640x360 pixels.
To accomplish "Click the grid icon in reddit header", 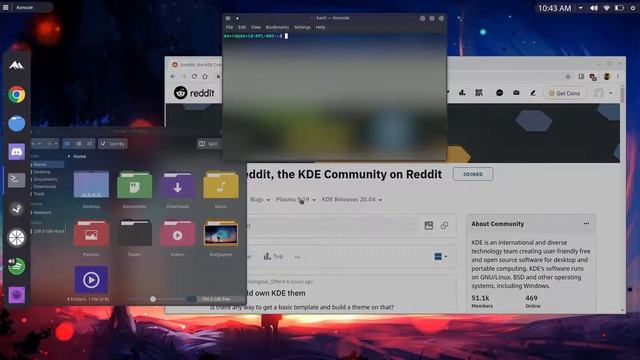I will coord(479,93).
